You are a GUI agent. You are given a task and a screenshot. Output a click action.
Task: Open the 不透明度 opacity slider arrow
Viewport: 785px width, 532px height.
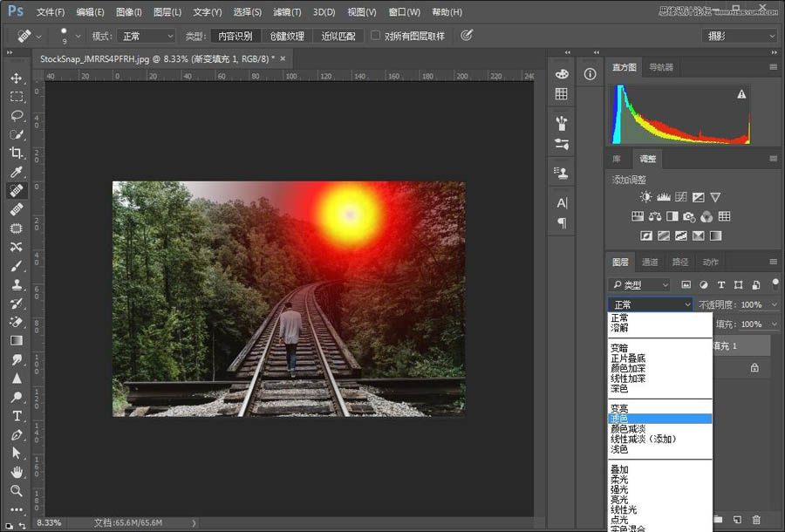[x=775, y=304]
